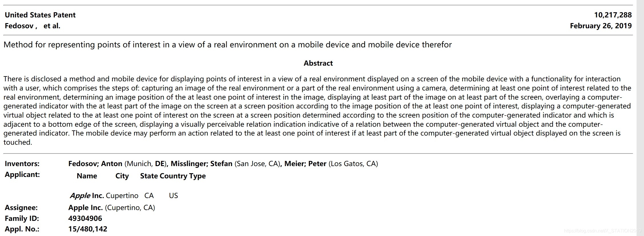The height and width of the screenshot is (236, 644).
Task: Click inventor name Meier; Peter
Action: click(x=305, y=164)
